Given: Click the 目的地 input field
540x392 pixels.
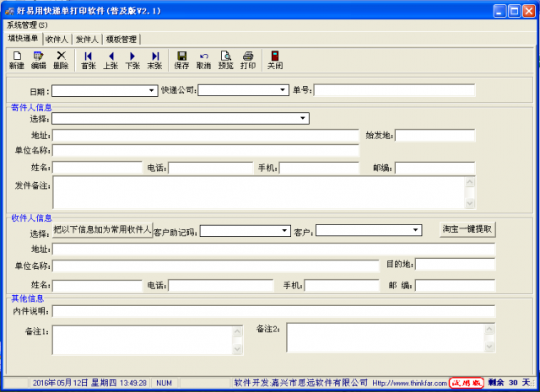Looking at the screenshot, I should tap(456, 264).
